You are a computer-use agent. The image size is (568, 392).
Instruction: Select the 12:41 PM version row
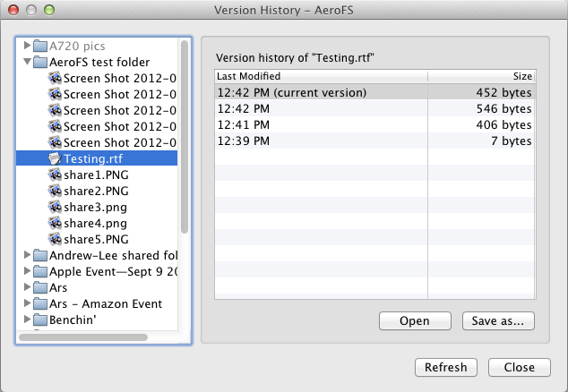point(374,124)
